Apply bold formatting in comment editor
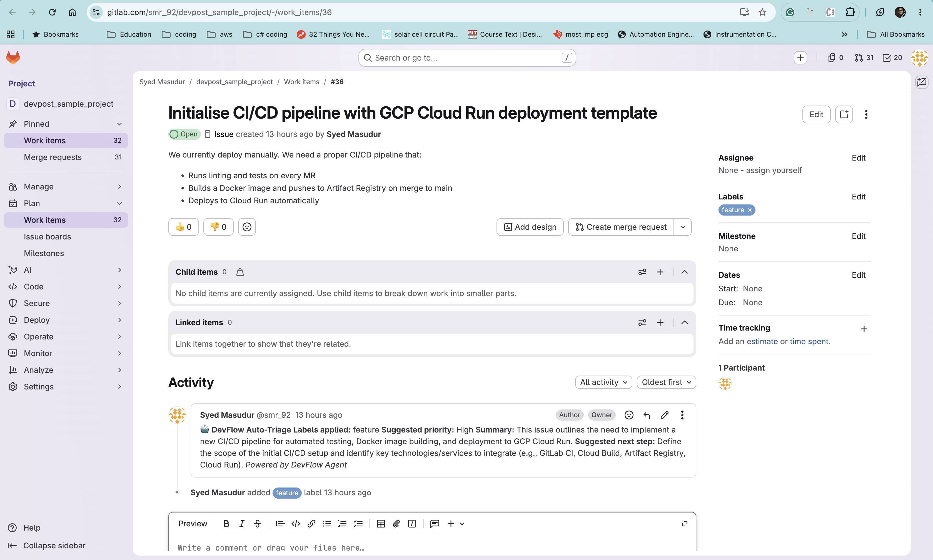933x560 pixels. 226,524
